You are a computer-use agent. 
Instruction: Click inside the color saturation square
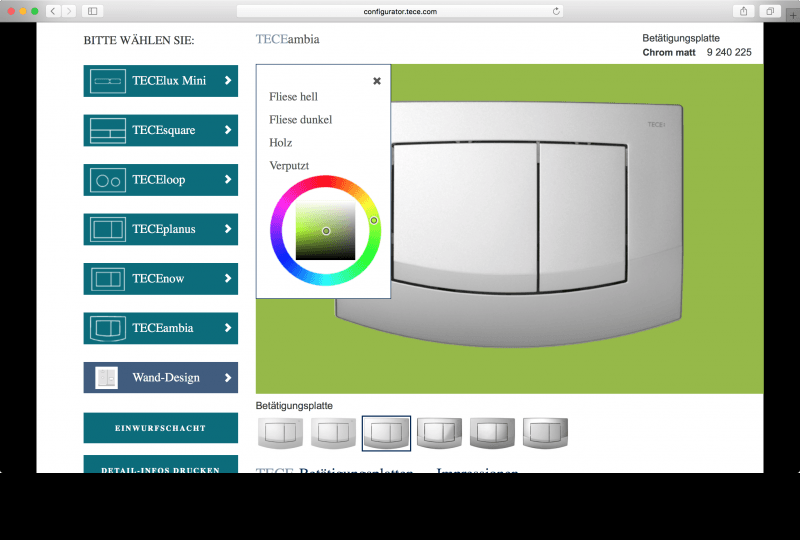[325, 231]
